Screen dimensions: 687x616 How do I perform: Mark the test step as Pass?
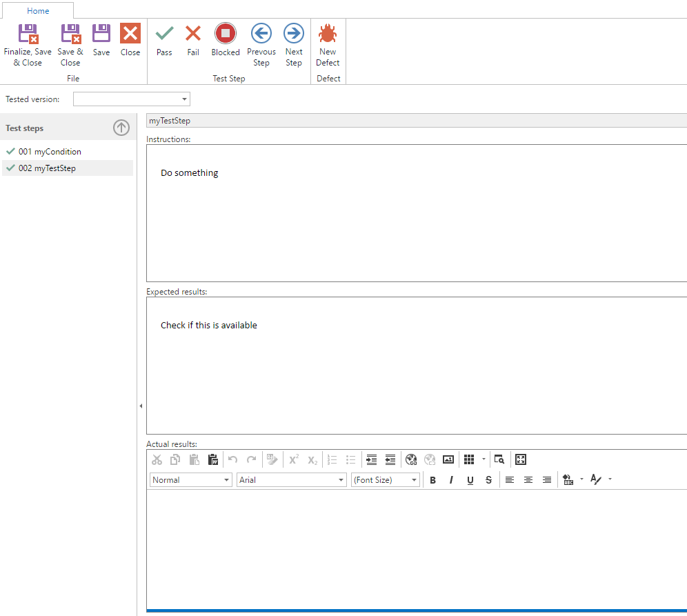[164, 34]
